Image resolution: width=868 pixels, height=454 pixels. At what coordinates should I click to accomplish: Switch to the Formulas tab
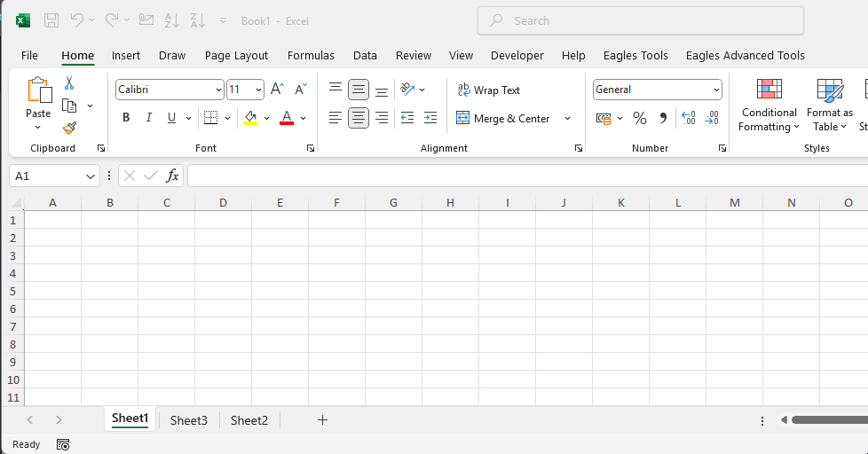pos(311,55)
